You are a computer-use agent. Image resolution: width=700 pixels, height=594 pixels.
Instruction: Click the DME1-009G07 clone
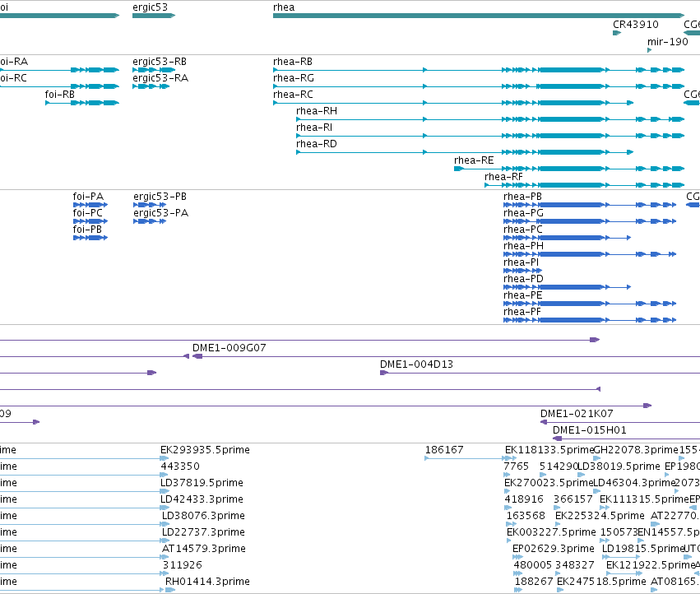tap(446, 356)
